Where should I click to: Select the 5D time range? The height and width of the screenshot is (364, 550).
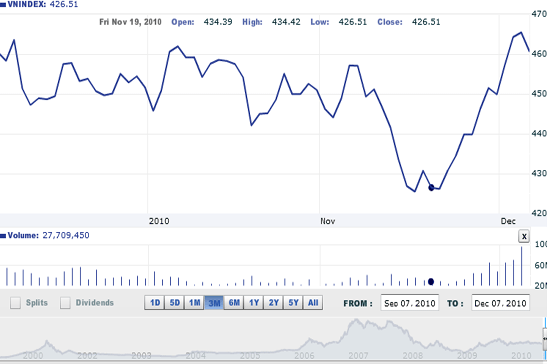coord(175,303)
